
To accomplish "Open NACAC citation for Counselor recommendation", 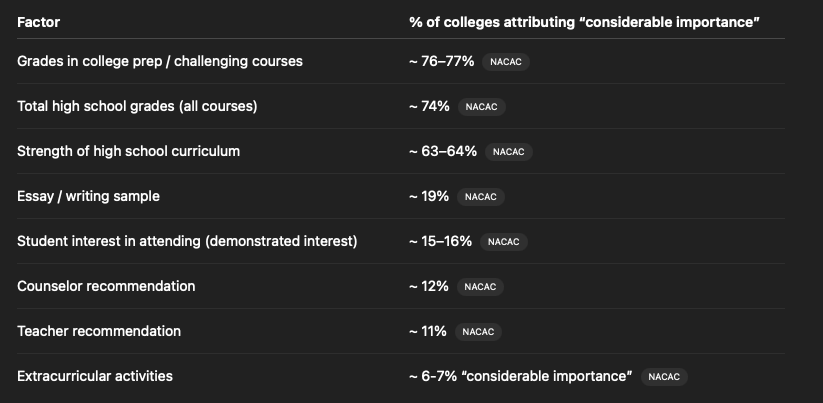I will click(480, 287).
